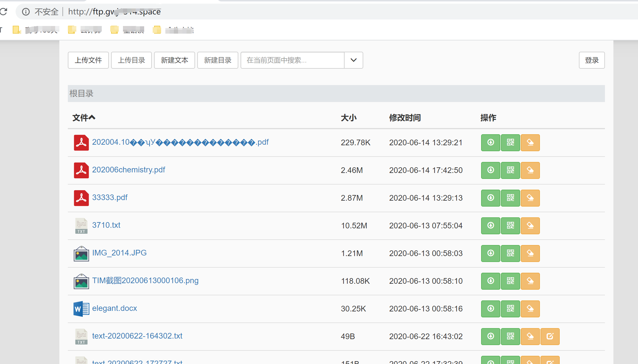The image size is (638, 364).
Task: Sort by the 大小 column header
Action: pyautogui.click(x=349, y=118)
